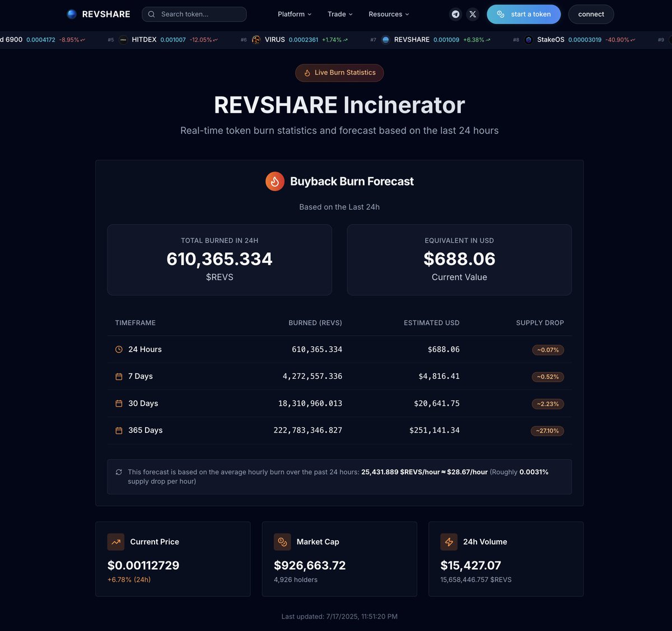Click the $926,663.72 market cap value
Image resolution: width=672 pixels, height=631 pixels.
(x=310, y=565)
